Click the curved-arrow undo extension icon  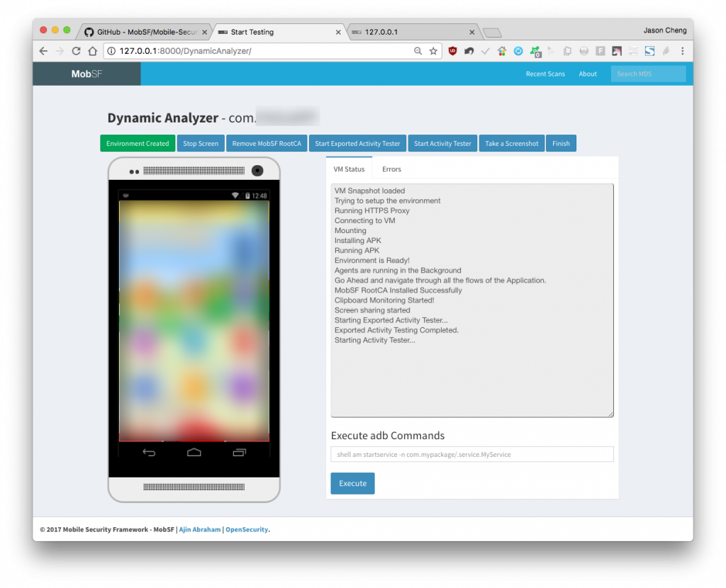coord(469,51)
